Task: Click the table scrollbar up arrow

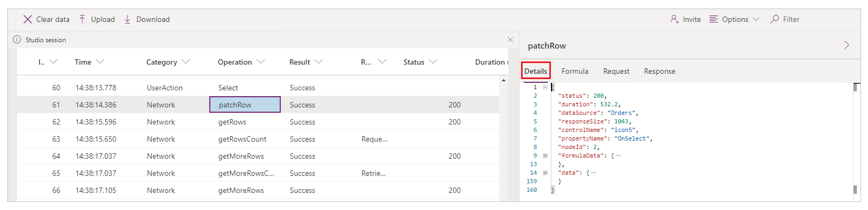Action: 504,80
